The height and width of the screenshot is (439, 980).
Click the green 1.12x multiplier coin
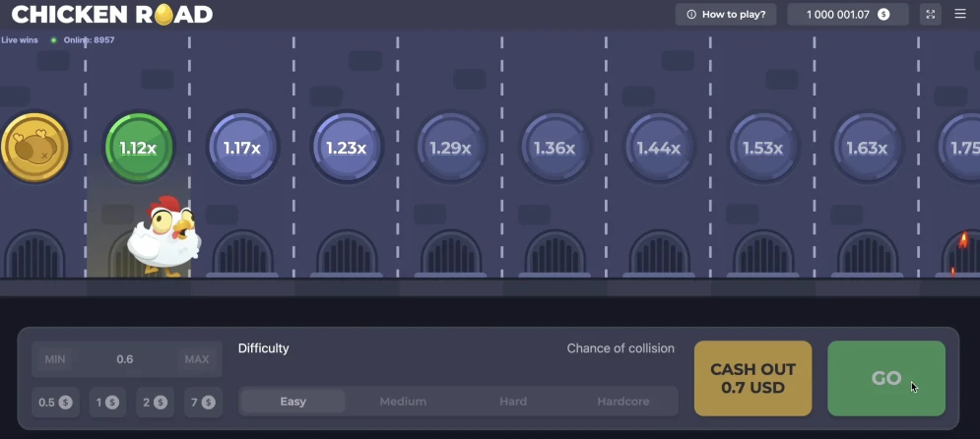[138, 148]
